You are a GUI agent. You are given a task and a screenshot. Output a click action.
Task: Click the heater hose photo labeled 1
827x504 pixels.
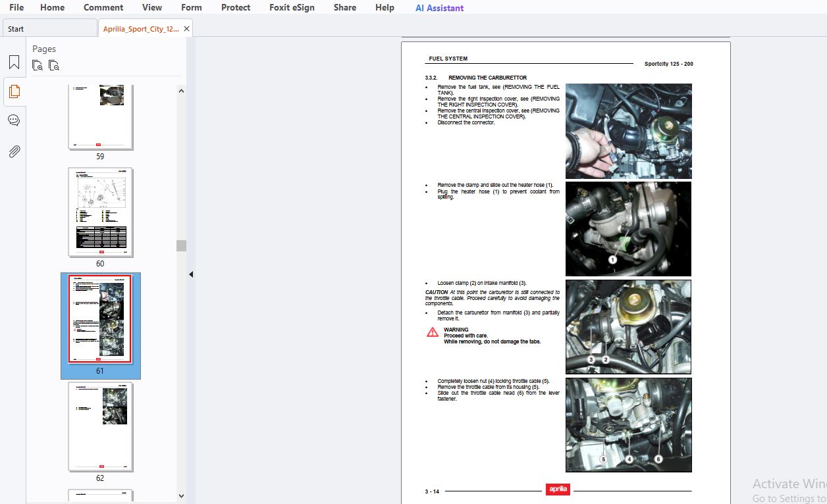628,229
